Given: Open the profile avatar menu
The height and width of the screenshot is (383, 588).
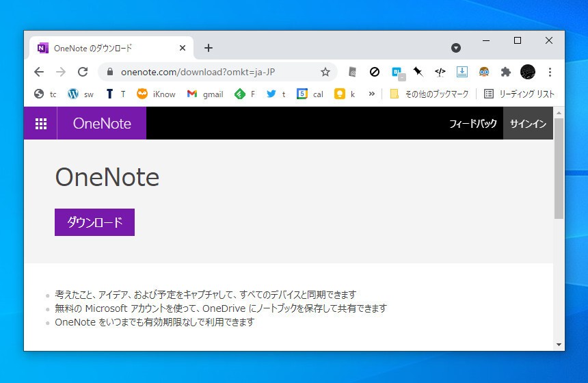Looking at the screenshot, I should point(528,72).
